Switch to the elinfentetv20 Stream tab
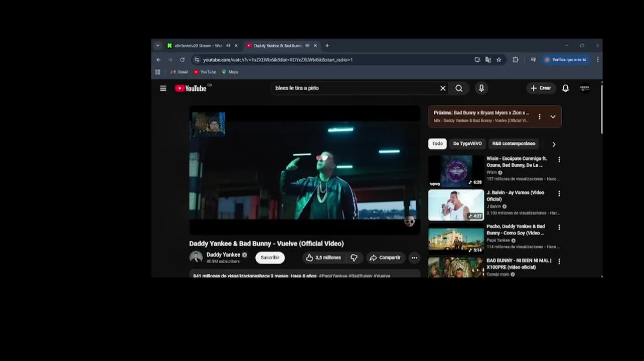 pyautogui.click(x=198, y=46)
